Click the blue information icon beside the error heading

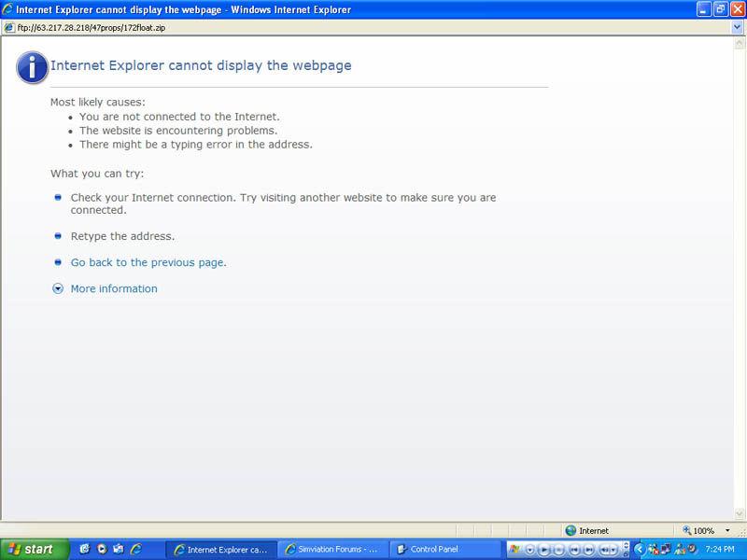(33, 67)
